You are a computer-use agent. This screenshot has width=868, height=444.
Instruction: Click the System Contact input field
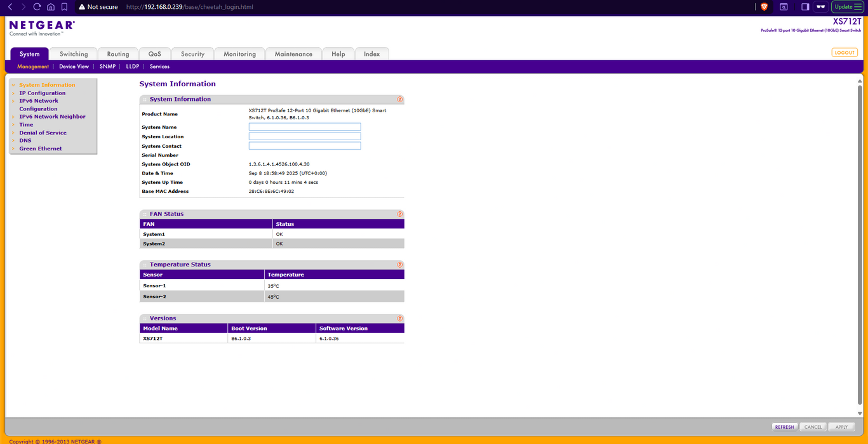coord(305,146)
